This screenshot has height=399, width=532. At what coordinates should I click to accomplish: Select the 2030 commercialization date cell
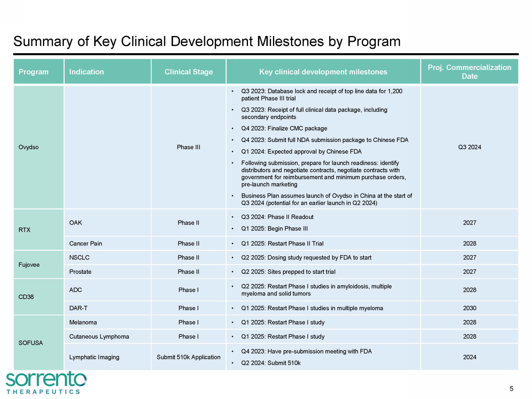[469, 308]
